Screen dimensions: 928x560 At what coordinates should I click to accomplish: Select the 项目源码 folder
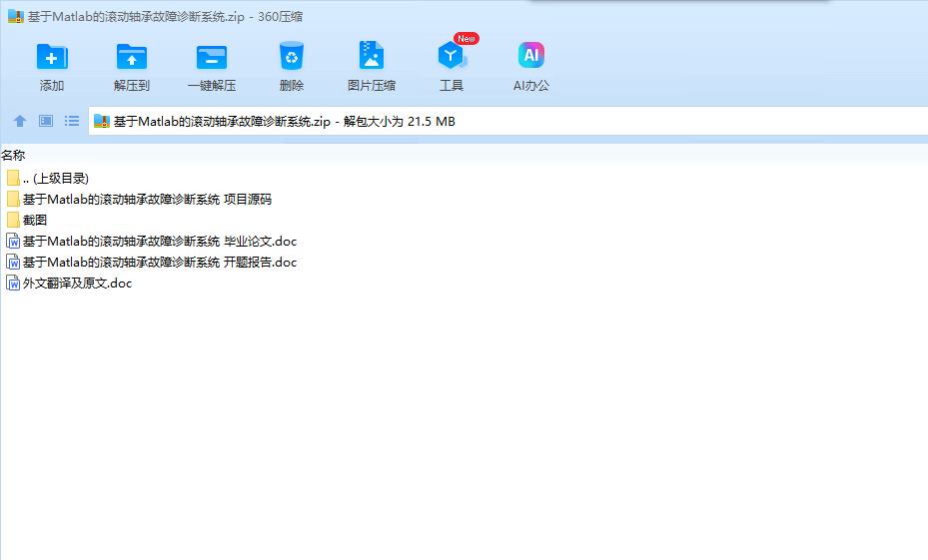pyautogui.click(x=139, y=200)
